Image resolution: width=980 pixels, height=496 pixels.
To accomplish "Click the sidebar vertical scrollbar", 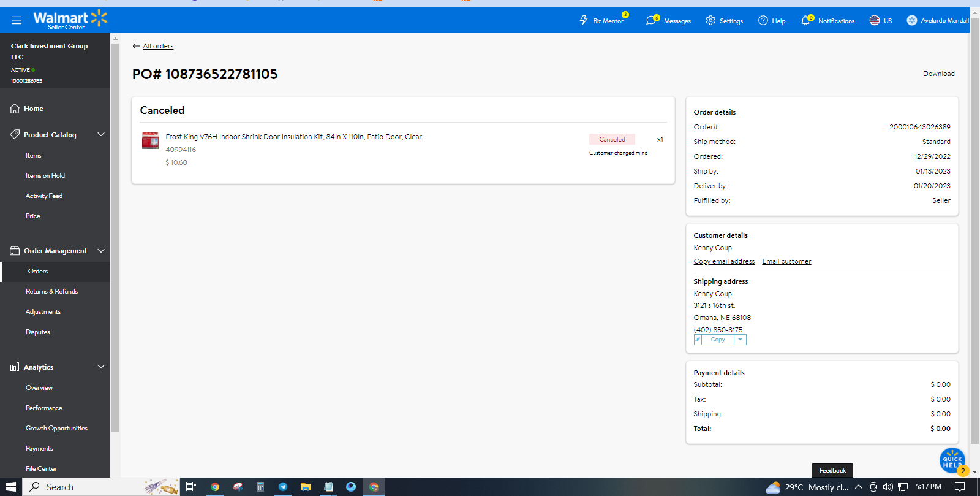I will [x=115, y=238].
